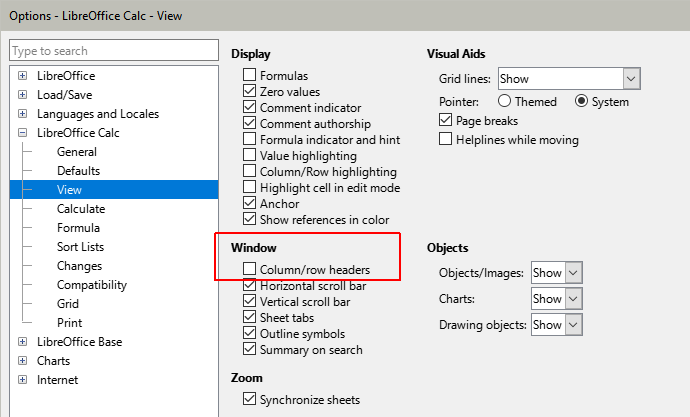Expand the Load/Save tree node
The image size is (690, 417).
pyautogui.click(x=22, y=95)
